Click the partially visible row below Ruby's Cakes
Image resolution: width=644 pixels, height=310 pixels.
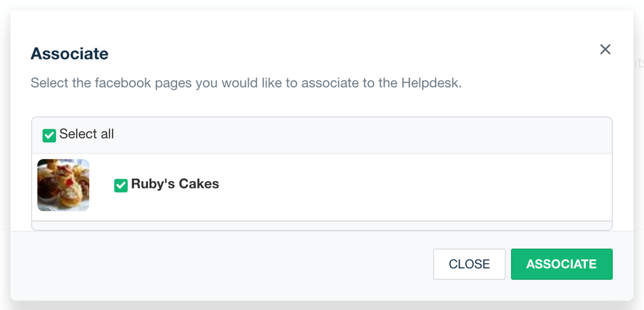point(322,226)
